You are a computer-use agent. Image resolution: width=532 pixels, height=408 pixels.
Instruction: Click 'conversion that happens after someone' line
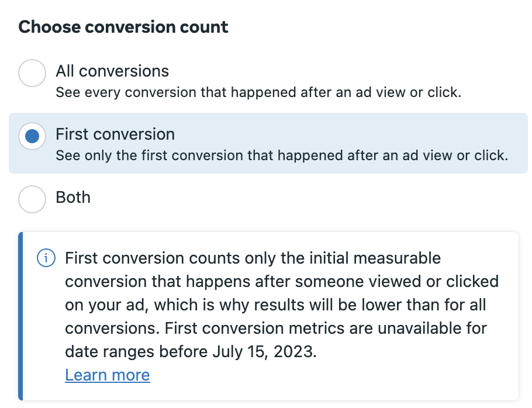tap(282, 282)
